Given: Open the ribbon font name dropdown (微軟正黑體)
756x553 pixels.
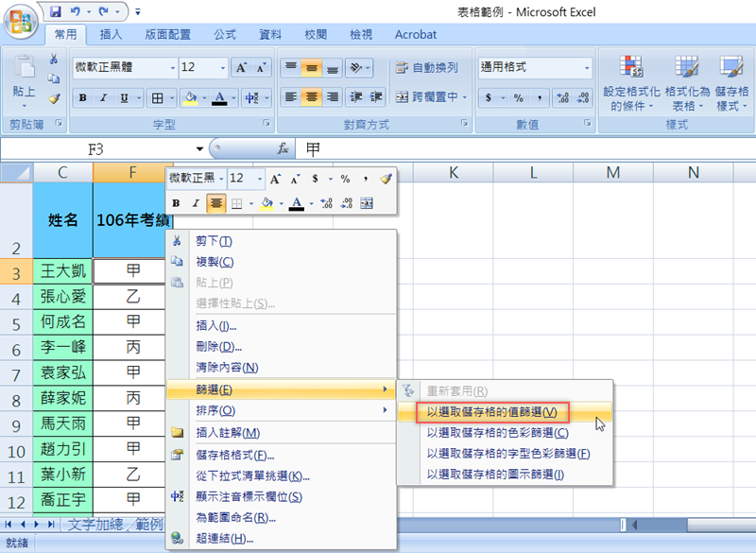Looking at the screenshot, I should point(172,68).
